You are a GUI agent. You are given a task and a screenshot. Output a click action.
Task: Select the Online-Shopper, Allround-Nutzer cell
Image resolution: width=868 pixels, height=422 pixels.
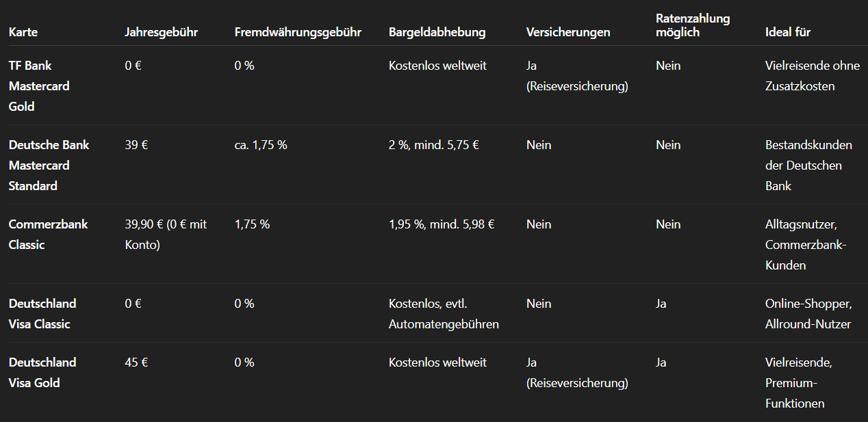[x=808, y=314]
